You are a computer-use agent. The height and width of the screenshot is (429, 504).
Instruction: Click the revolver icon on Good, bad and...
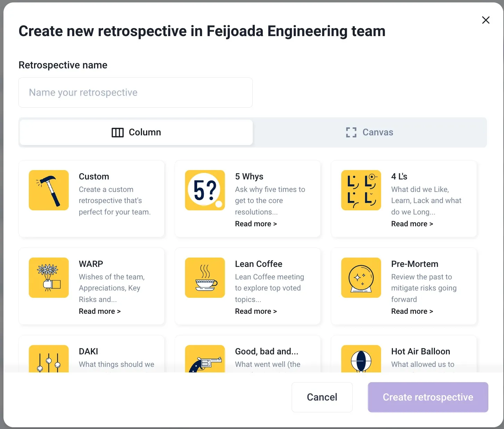[x=205, y=361]
